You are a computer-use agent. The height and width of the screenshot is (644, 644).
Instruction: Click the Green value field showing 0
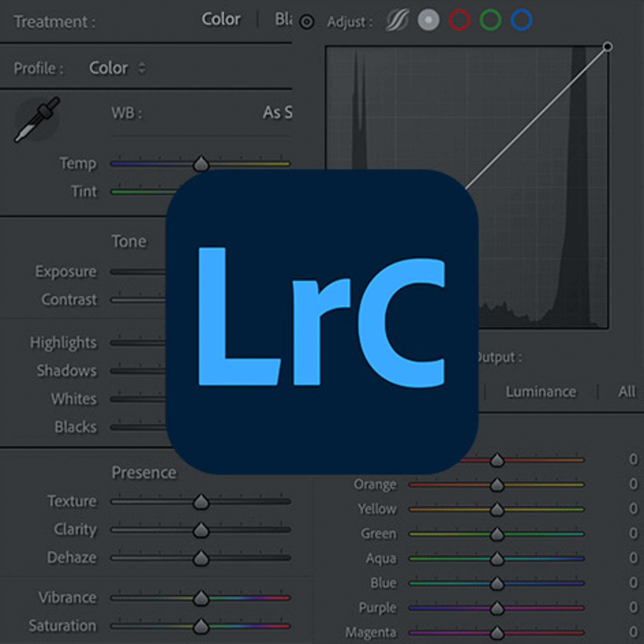633,533
